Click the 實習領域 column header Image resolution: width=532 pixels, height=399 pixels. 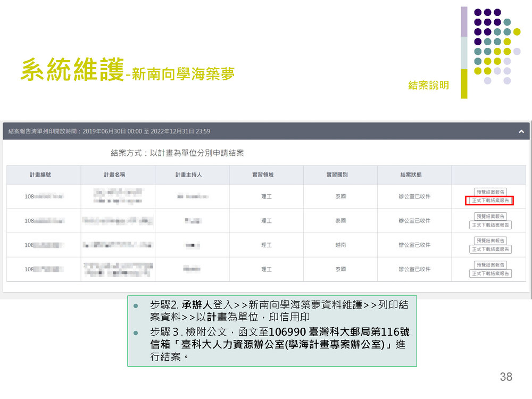pyautogui.click(x=266, y=174)
